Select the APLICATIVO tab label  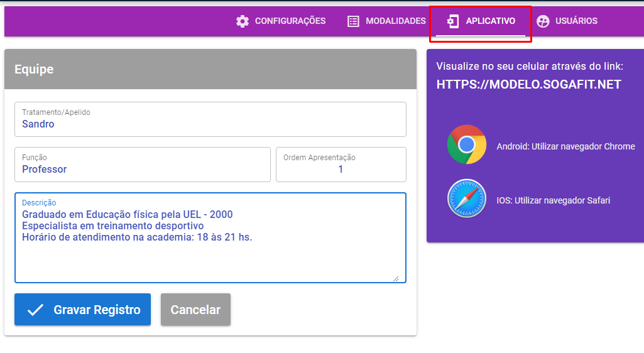[x=490, y=21]
